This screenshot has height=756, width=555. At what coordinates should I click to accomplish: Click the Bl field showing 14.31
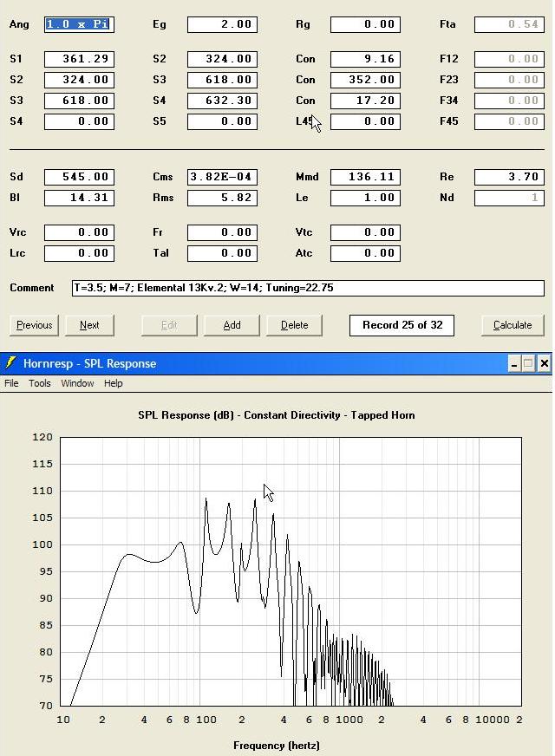tap(79, 198)
